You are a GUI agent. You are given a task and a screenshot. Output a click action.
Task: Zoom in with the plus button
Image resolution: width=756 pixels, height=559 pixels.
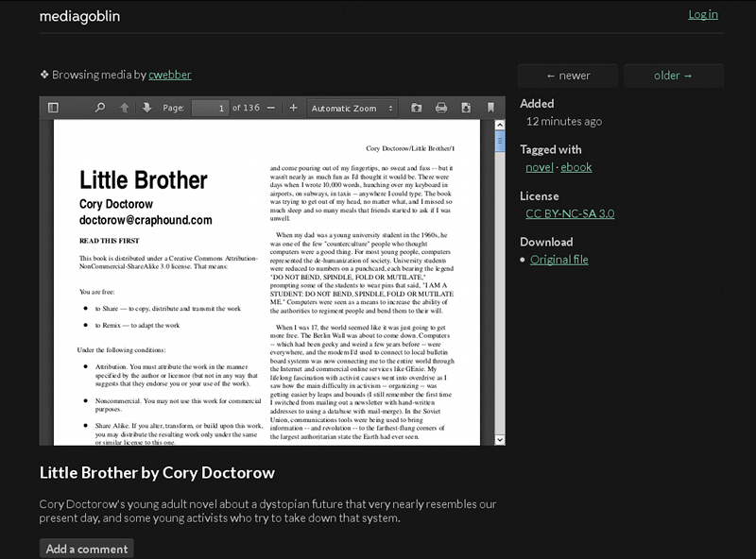click(293, 108)
